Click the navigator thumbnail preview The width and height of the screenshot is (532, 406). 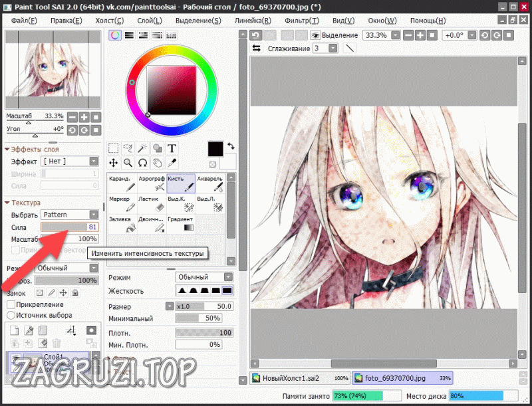point(53,69)
